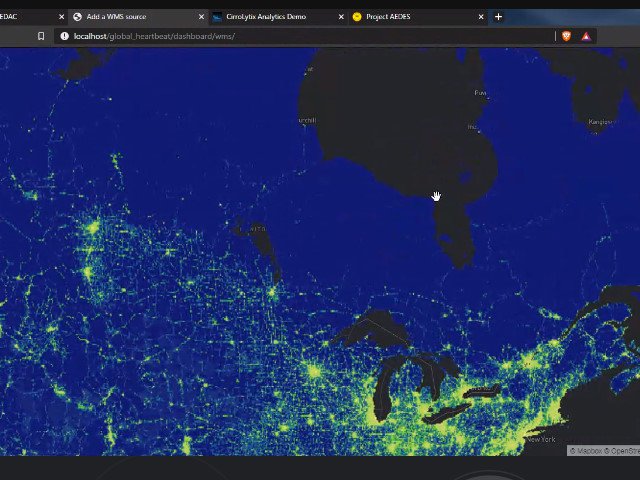Switch to the Add a WMS source tab

[x=139, y=17]
